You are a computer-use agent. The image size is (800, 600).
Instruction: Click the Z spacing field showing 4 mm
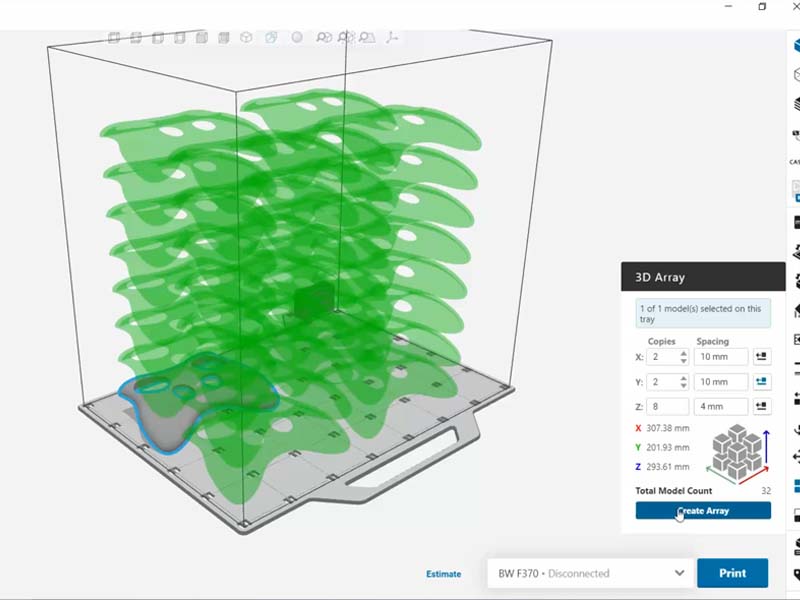(x=721, y=407)
